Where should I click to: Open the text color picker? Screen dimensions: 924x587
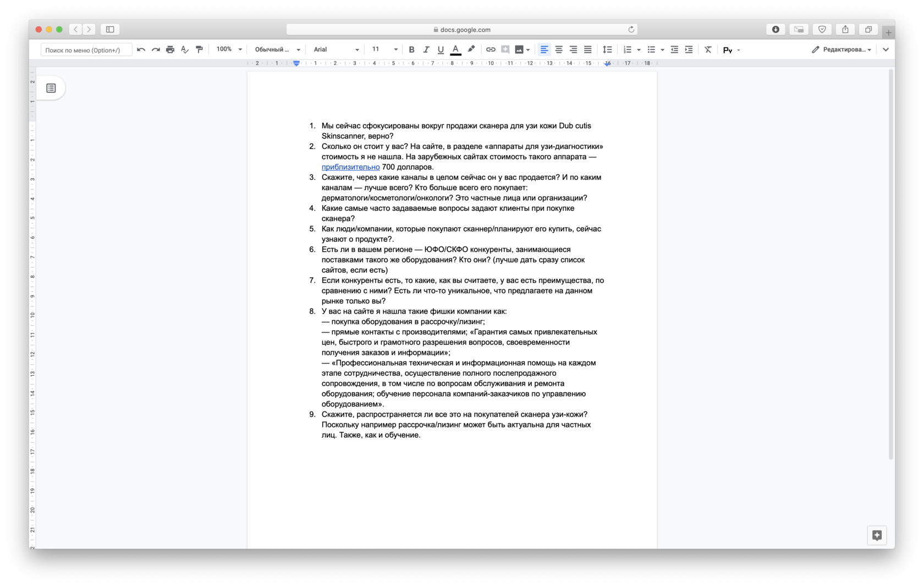tap(455, 50)
